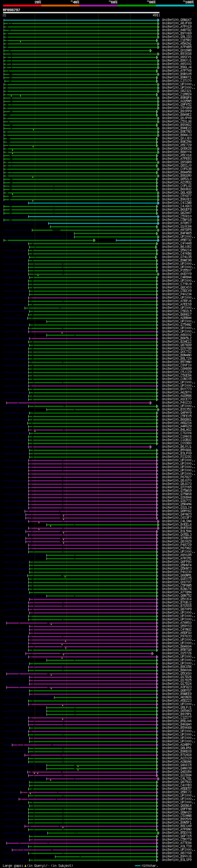Click the green ~80% identity legend segment
Image resolution: width=197 pixels, height=868 pixels.
(x=137, y=6)
